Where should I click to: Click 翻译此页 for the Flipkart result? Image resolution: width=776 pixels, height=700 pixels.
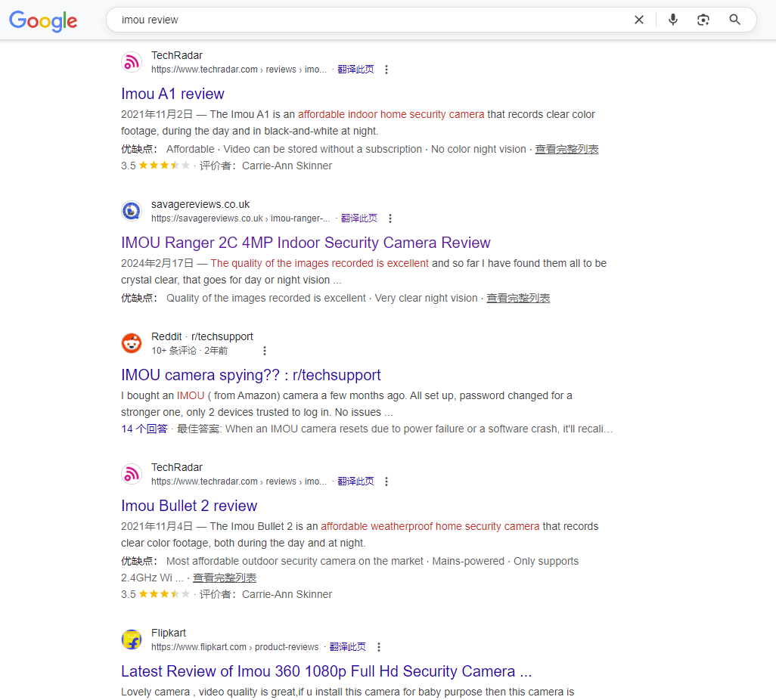348,647
